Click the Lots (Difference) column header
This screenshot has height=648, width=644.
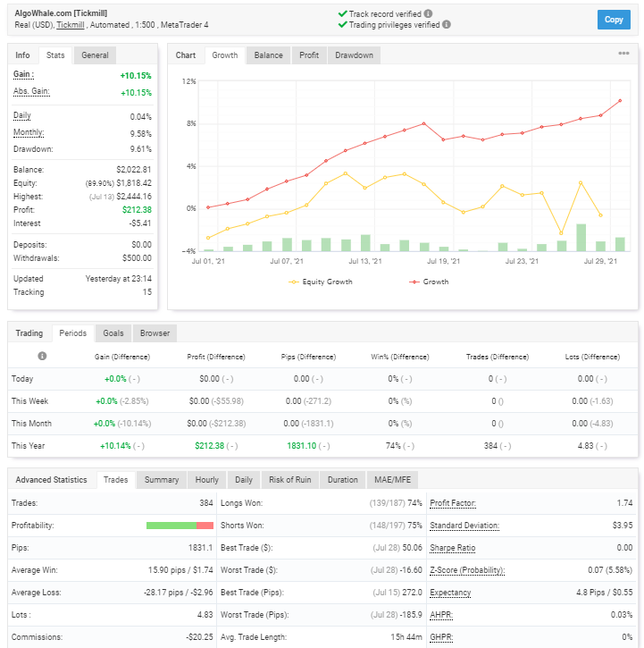592,357
